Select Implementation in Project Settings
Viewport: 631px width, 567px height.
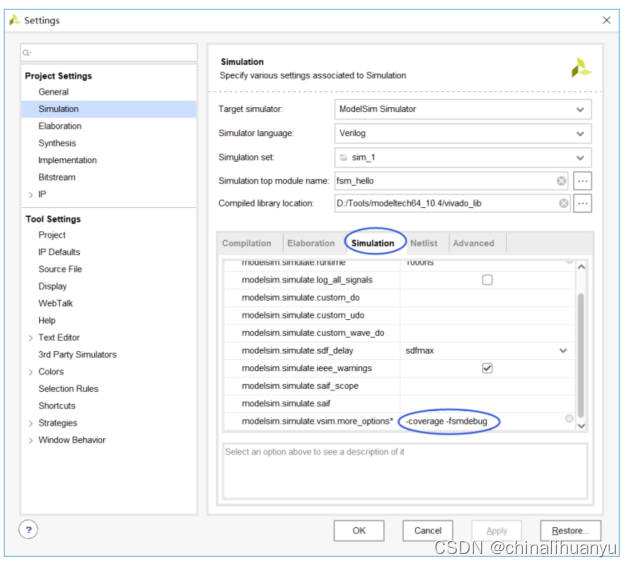68,160
